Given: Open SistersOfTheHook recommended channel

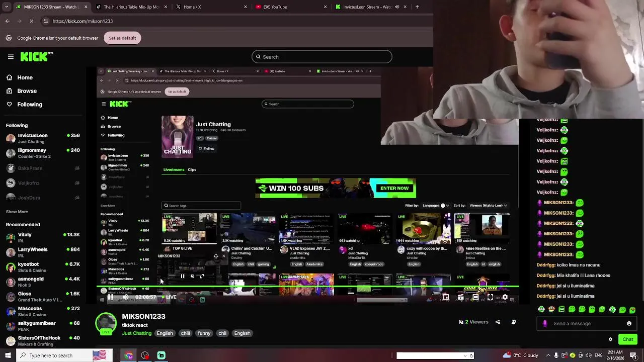Looking at the screenshot, I should tap(43, 340).
